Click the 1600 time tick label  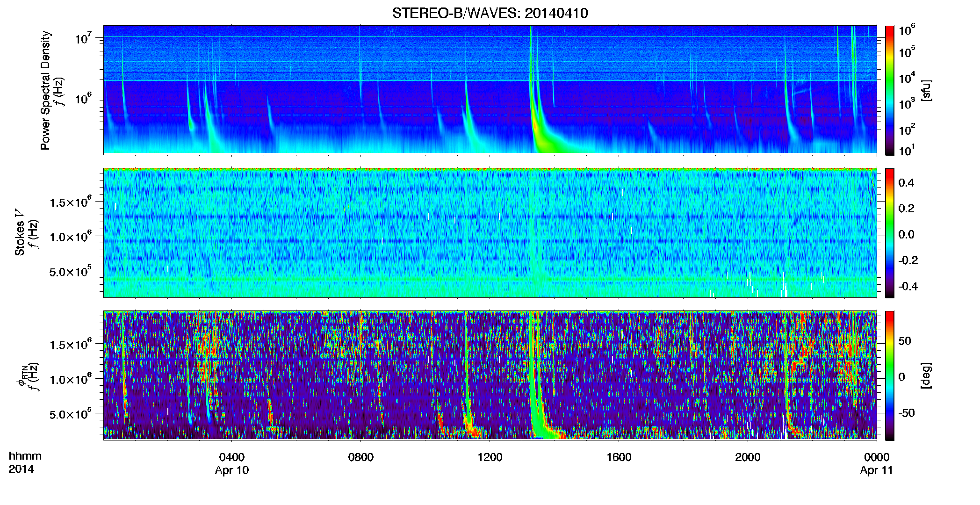pos(619,457)
